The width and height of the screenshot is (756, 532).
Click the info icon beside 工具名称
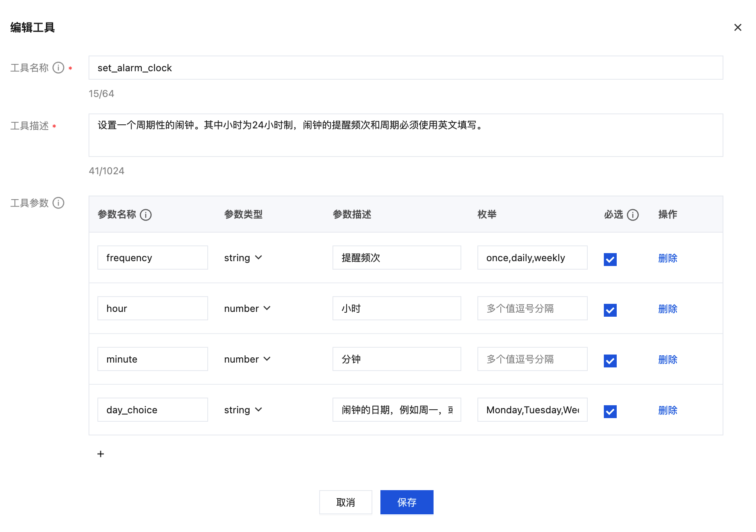coord(58,68)
